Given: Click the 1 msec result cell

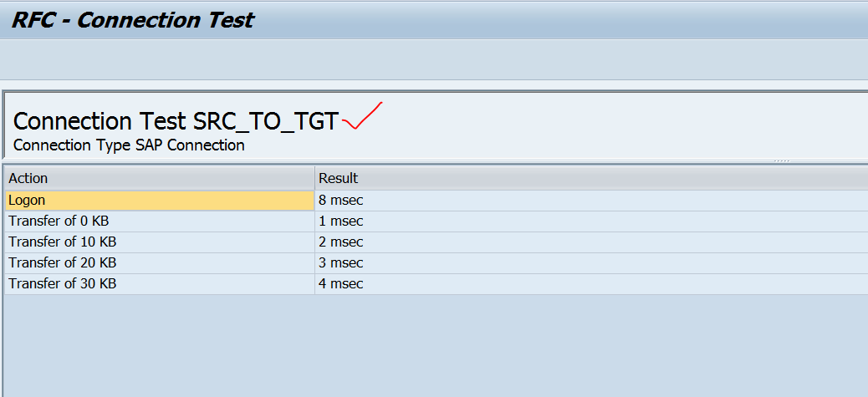Looking at the screenshot, I should [341, 221].
